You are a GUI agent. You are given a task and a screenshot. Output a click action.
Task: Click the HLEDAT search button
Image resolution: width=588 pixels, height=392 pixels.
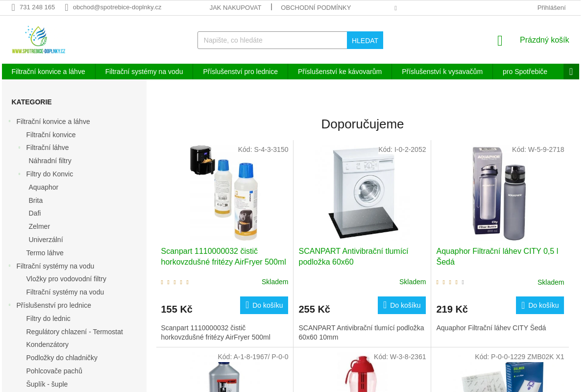pos(365,40)
